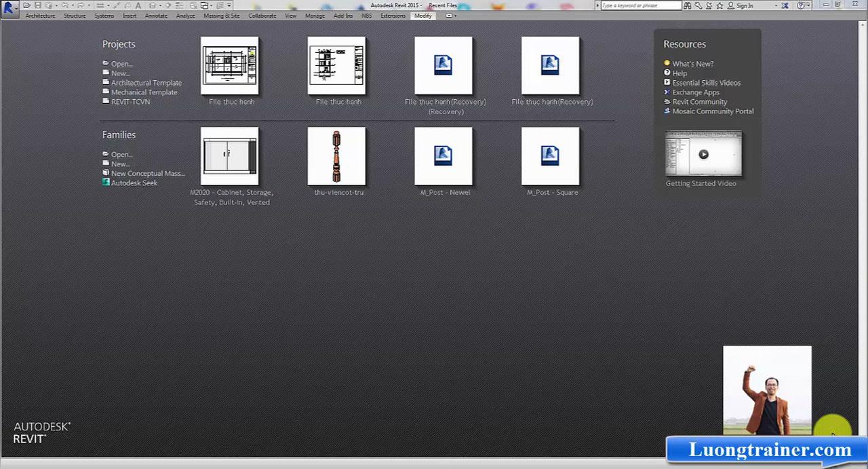Open the Revit application menu button
Image resolution: width=868 pixels, height=469 pixels.
9,9
